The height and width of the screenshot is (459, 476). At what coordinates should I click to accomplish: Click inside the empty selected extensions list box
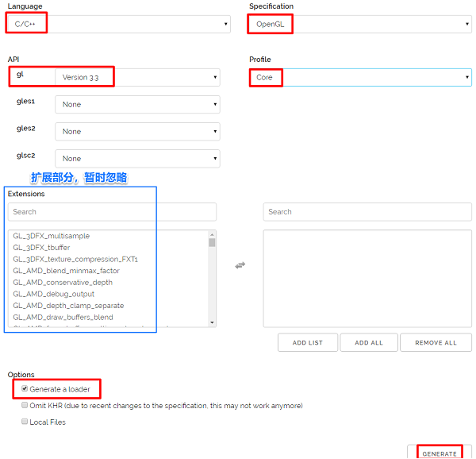(x=367, y=278)
